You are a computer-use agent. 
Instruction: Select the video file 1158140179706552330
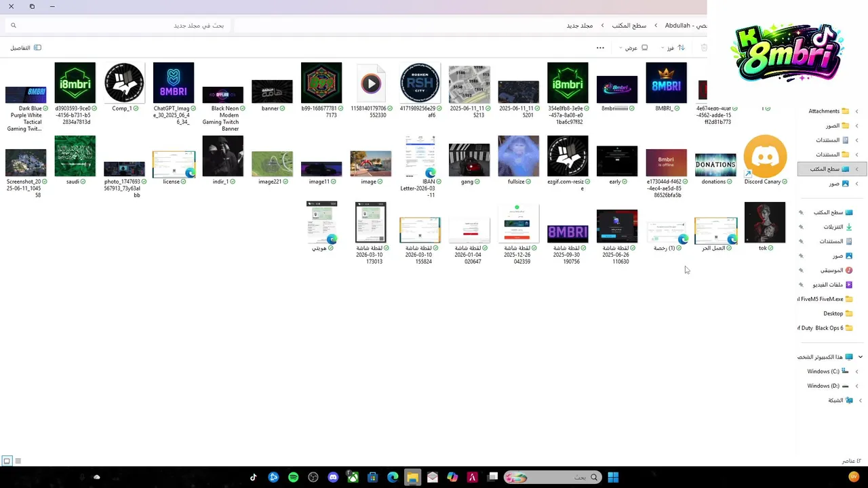371,90
